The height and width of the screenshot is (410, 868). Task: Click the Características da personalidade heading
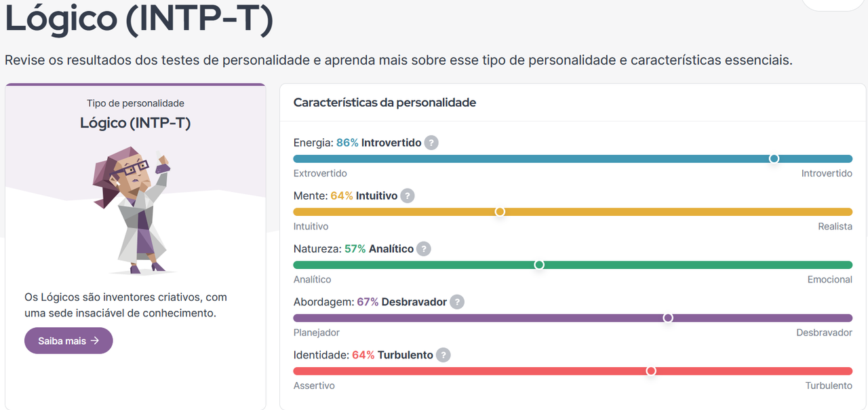(x=384, y=102)
